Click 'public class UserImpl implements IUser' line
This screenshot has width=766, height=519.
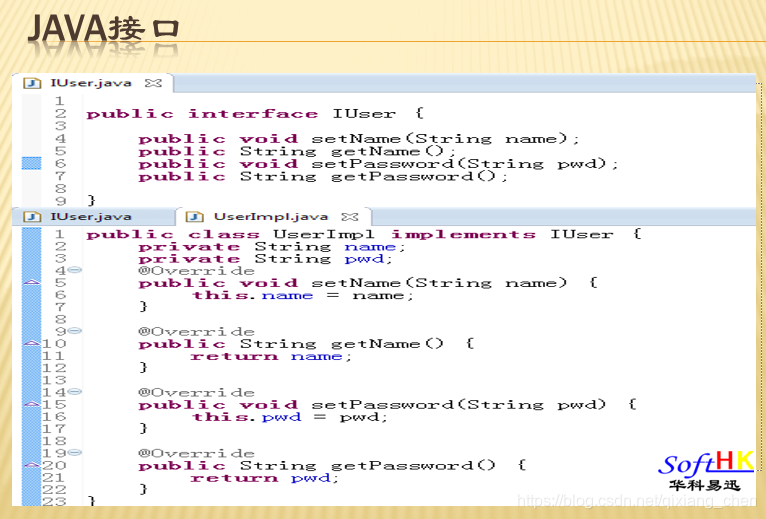point(349,234)
